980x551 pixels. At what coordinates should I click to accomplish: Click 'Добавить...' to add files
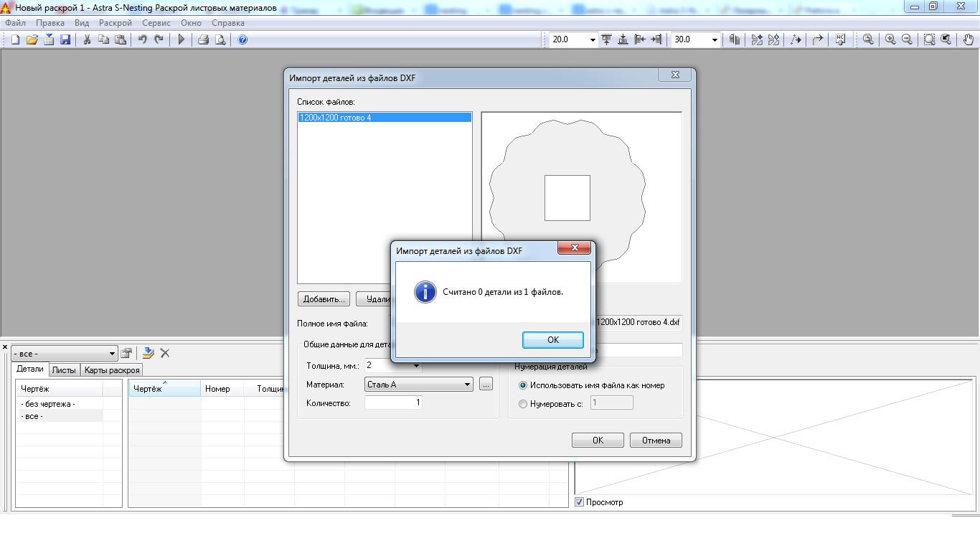click(324, 299)
